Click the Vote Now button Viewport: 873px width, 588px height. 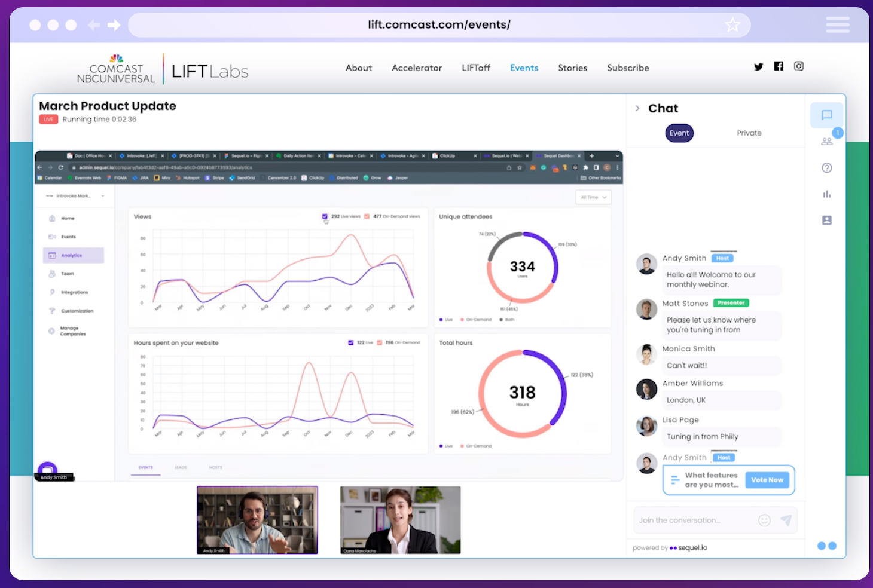point(767,480)
